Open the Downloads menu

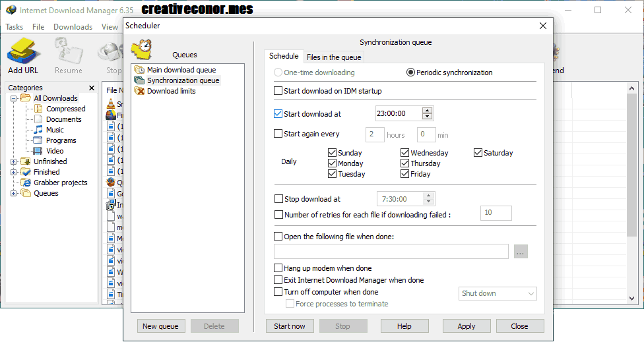tap(73, 27)
